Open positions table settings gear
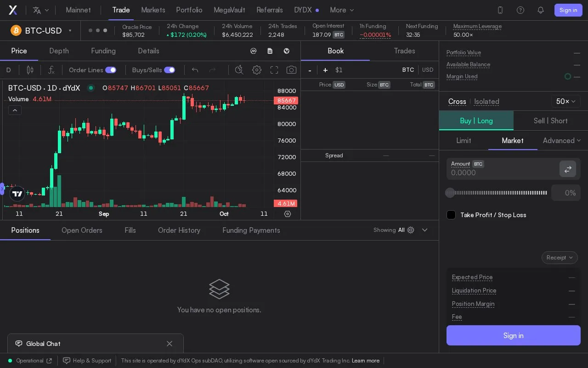Screen dimensions: 588x368 click(411, 230)
